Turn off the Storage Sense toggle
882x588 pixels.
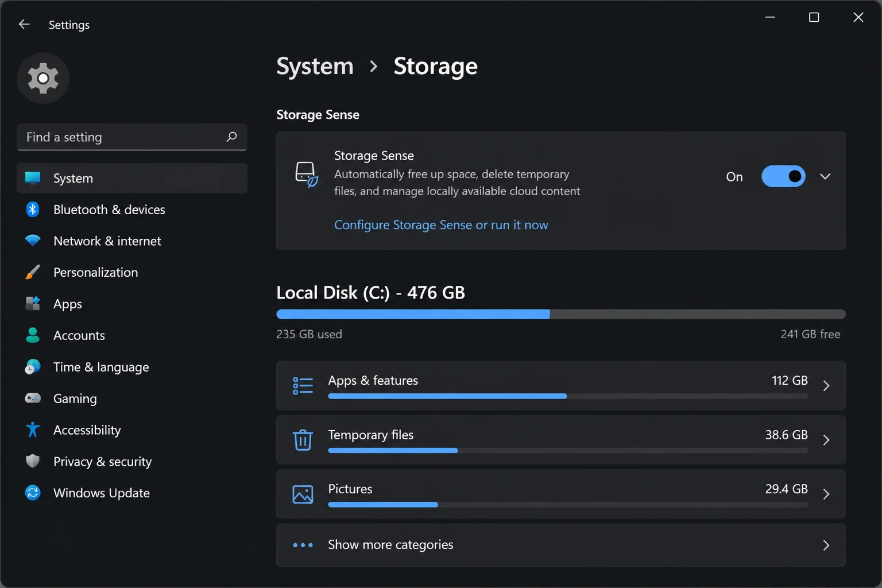[783, 176]
